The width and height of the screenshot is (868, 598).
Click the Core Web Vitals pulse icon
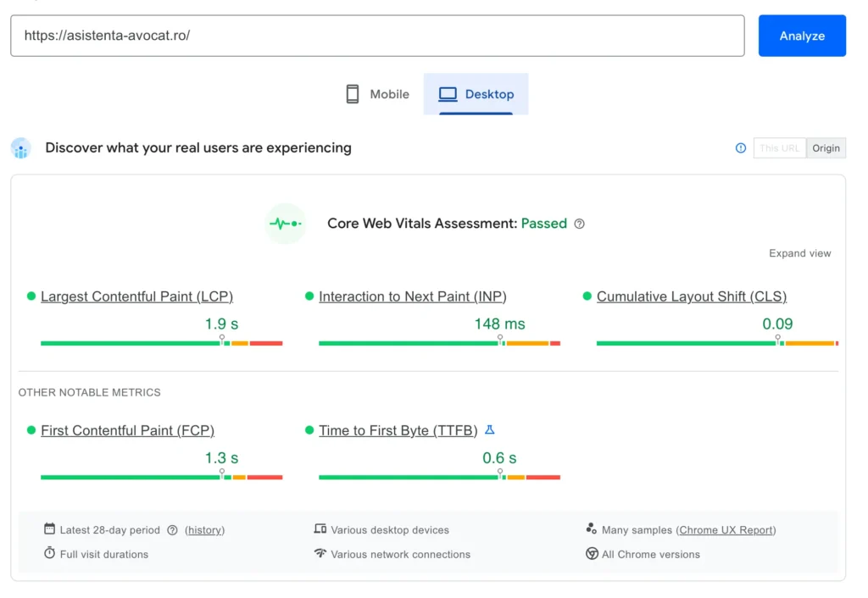[285, 224]
